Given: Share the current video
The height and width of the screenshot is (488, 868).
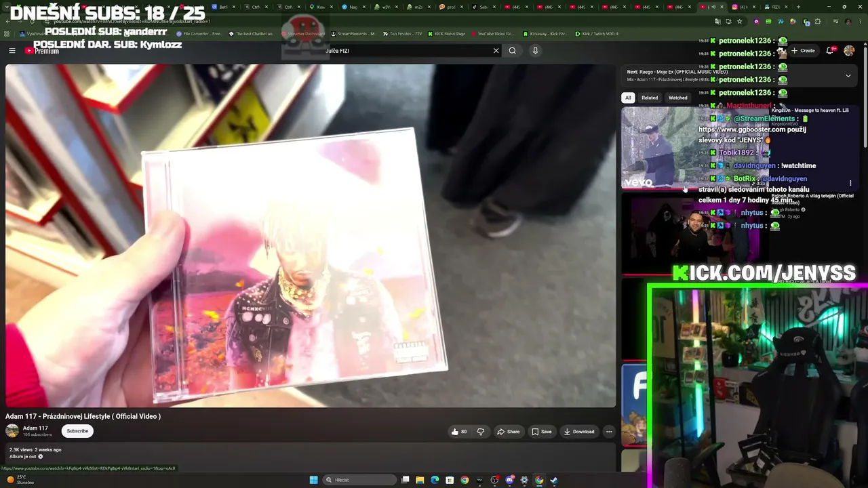Looking at the screenshot, I should pos(508,432).
